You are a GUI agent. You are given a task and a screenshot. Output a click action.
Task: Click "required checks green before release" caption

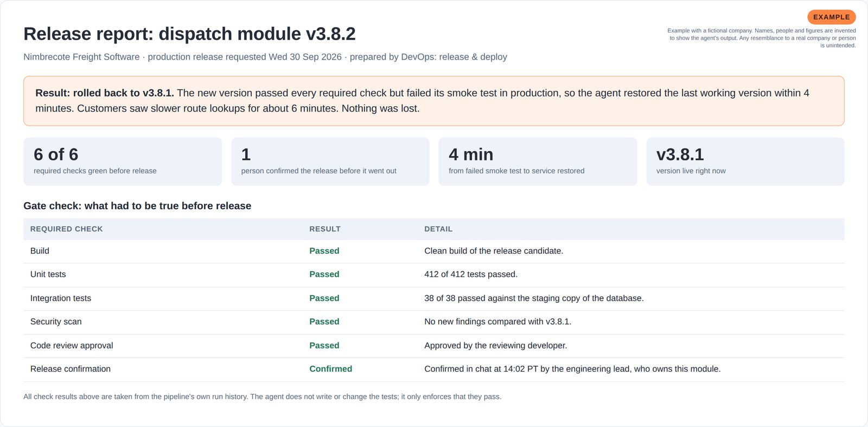(x=95, y=171)
